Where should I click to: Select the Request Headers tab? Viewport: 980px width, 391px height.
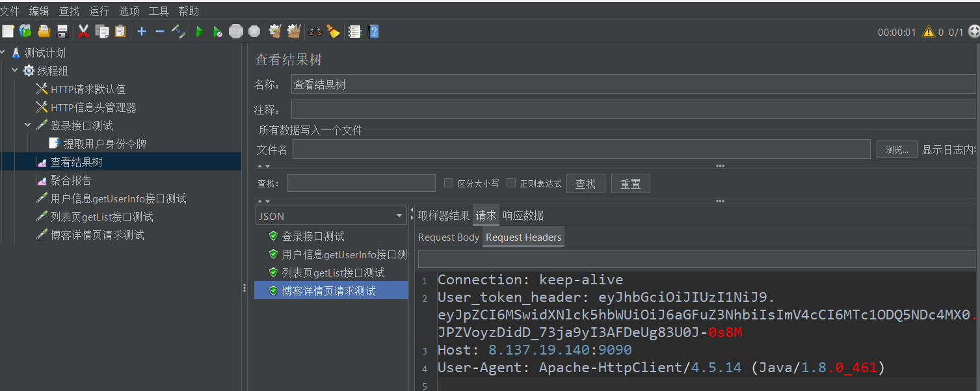[x=523, y=237]
